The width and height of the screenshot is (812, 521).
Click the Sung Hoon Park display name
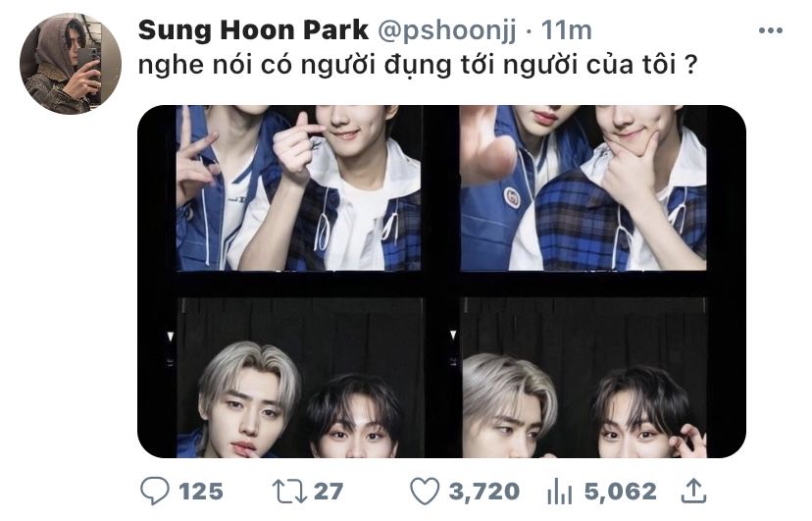coord(253,30)
